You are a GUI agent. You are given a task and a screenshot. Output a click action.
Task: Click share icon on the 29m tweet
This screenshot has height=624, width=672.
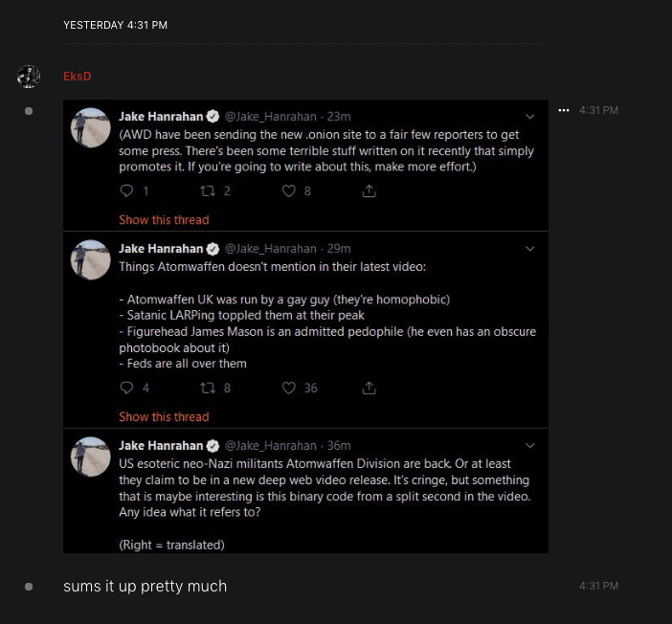369,389
